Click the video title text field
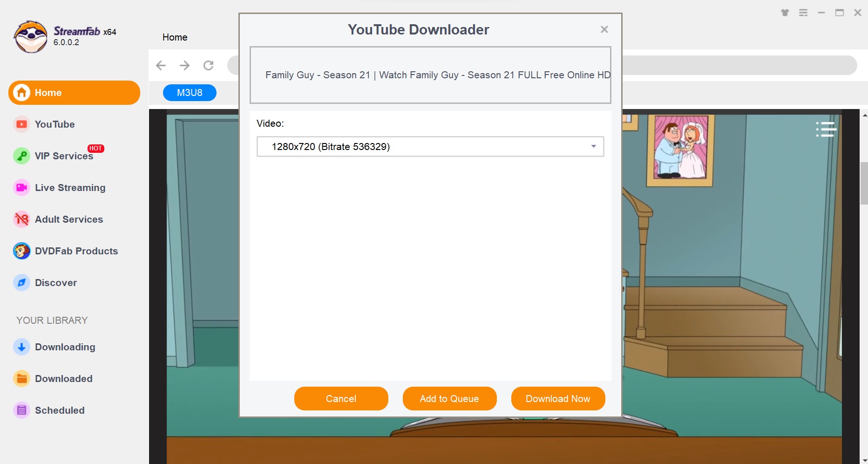The width and height of the screenshot is (868, 464). point(430,75)
